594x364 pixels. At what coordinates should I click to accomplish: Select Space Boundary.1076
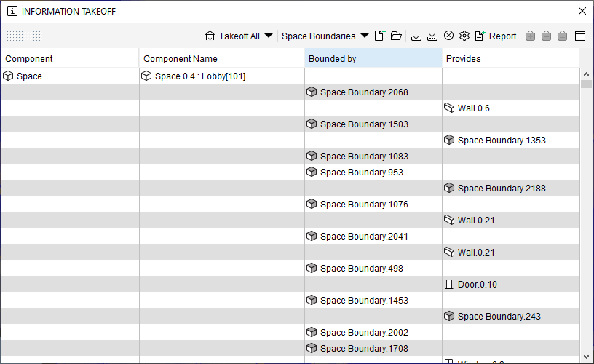click(364, 204)
